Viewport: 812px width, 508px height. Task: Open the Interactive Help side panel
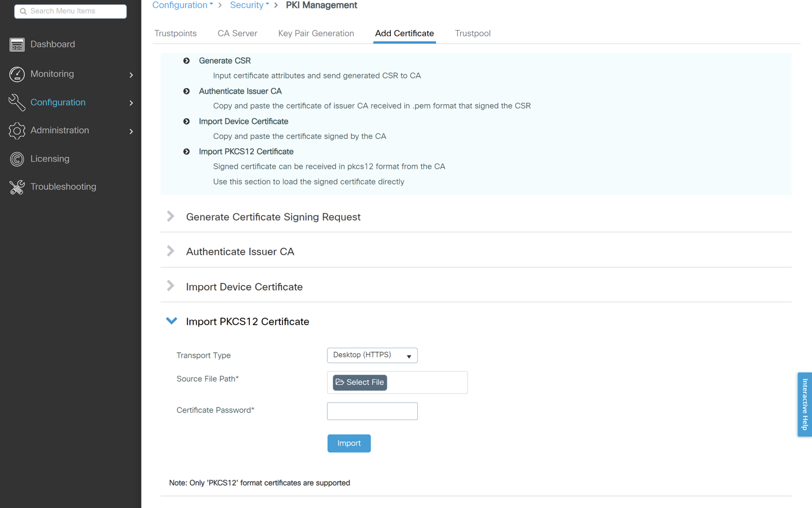coord(805,404)
